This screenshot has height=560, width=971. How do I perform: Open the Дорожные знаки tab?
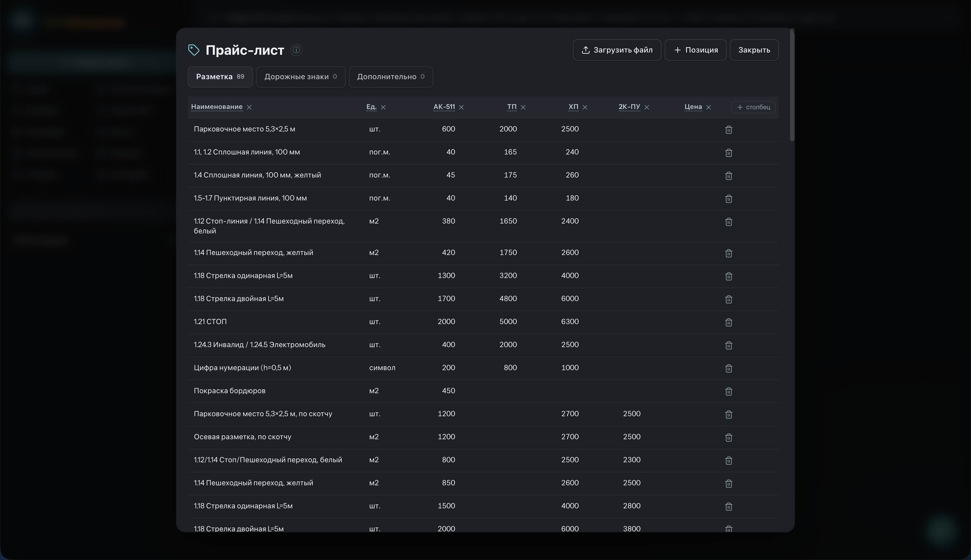point(301,77)
